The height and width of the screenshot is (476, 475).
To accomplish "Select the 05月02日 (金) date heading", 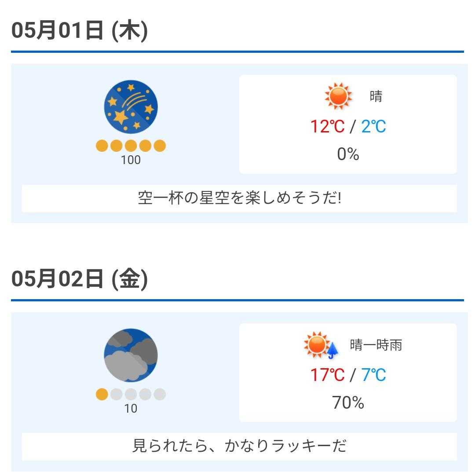I will 80,279.
